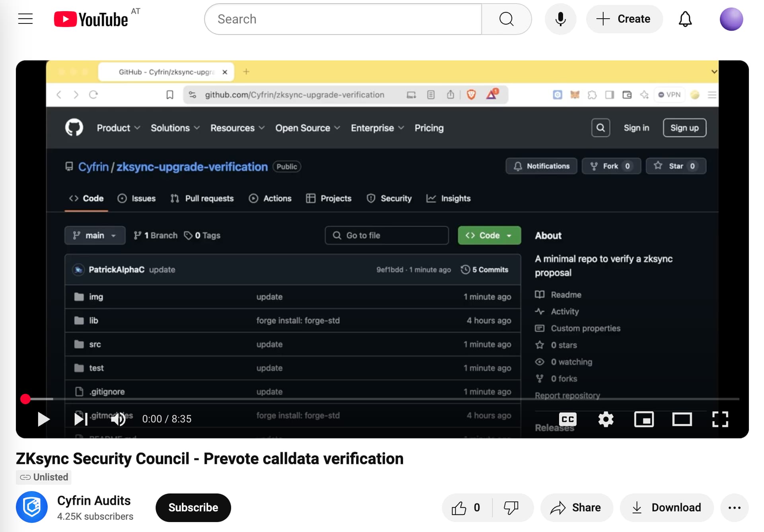This screenshot has height=532, width=764.
Task: Click the GitHub search icon
Action: [600, 128]
